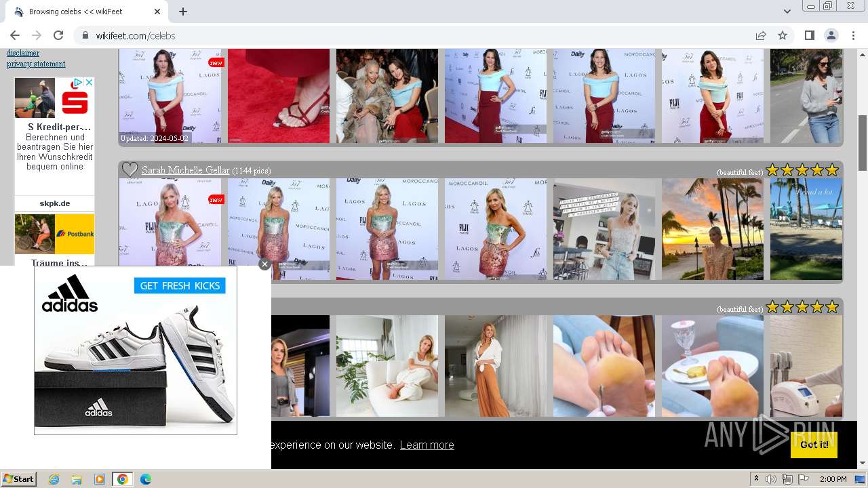The height and width of the screenshot is (488, 868).
Task: Accept cookies with Got it! button
Action: pos(814,445)
